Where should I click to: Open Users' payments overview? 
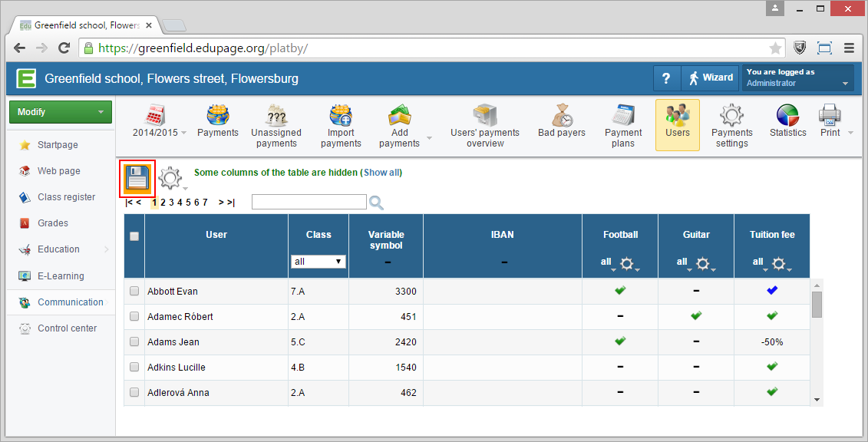pyautogui.click(x=485, y=127)
